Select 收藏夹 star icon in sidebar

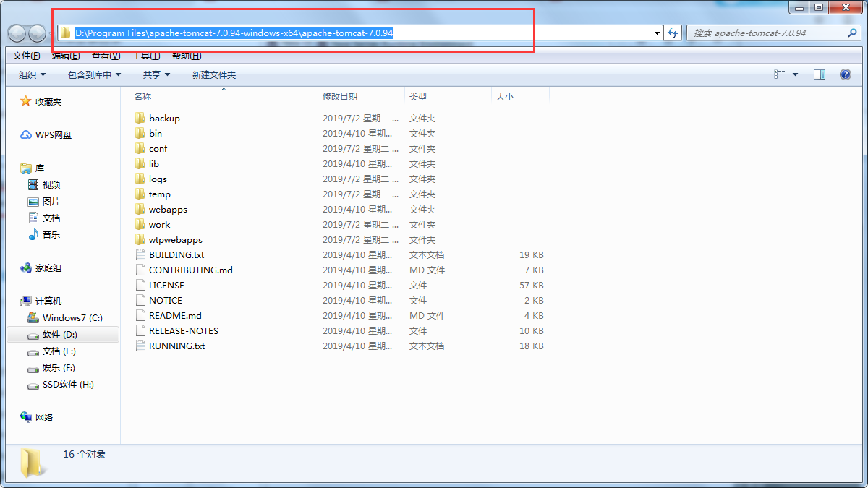(26, 101)
